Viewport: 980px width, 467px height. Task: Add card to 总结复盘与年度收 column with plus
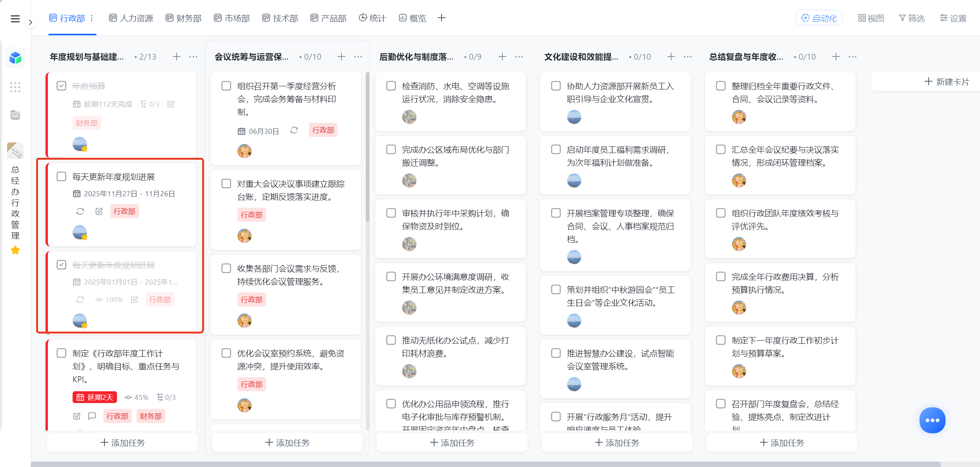(x=836, y=57)
